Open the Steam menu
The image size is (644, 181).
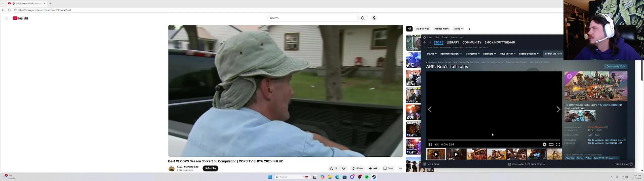click(x=428, y=37)
